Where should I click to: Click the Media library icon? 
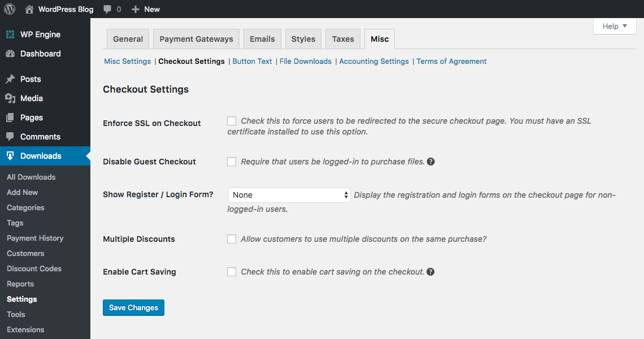(10, 98)
